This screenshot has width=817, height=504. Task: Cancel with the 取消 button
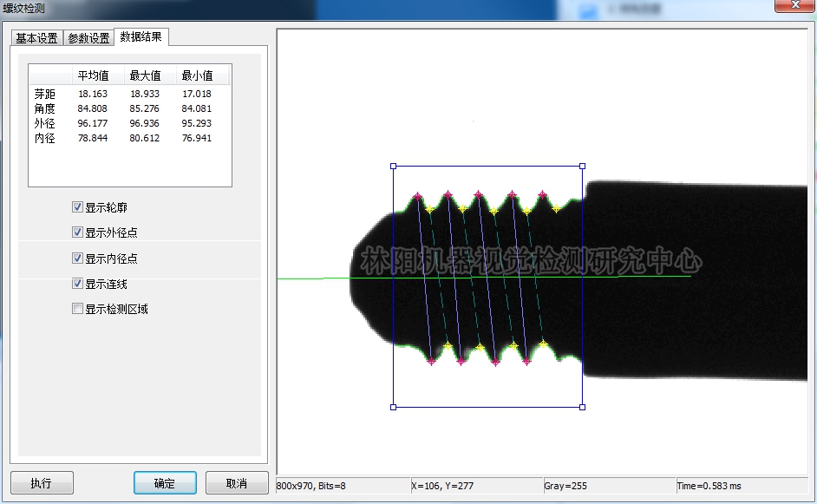coord(237,483)
